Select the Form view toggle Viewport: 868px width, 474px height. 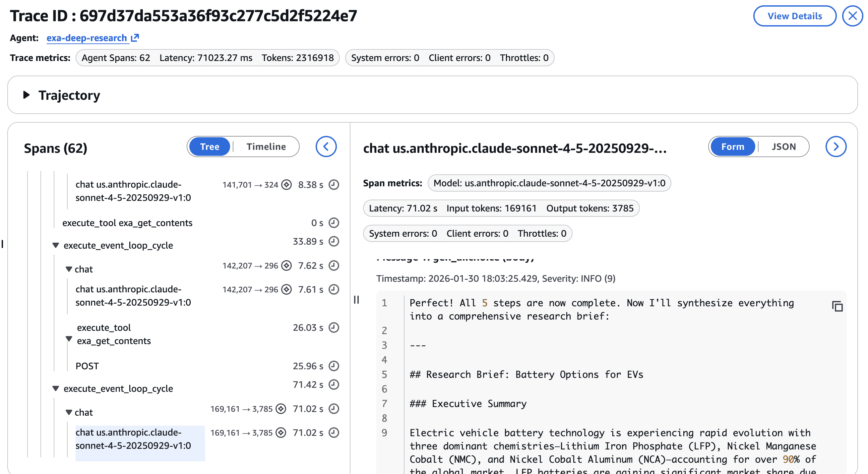tap(732, 147)
